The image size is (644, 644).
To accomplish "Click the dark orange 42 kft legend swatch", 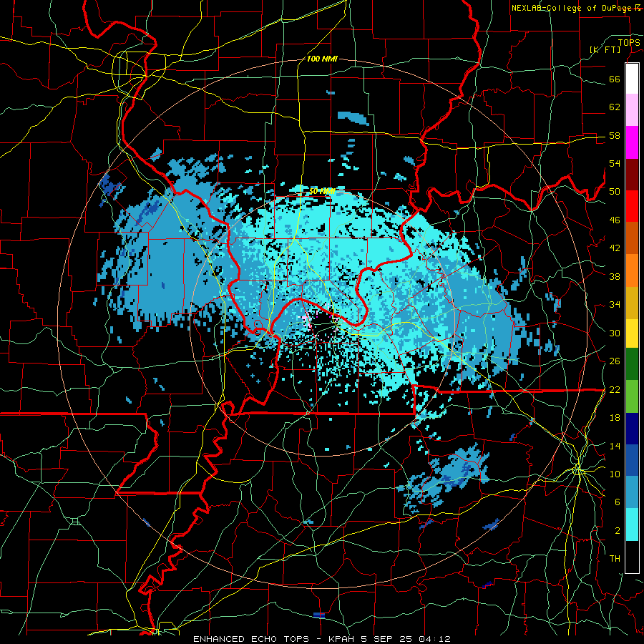I will (632, 238).
